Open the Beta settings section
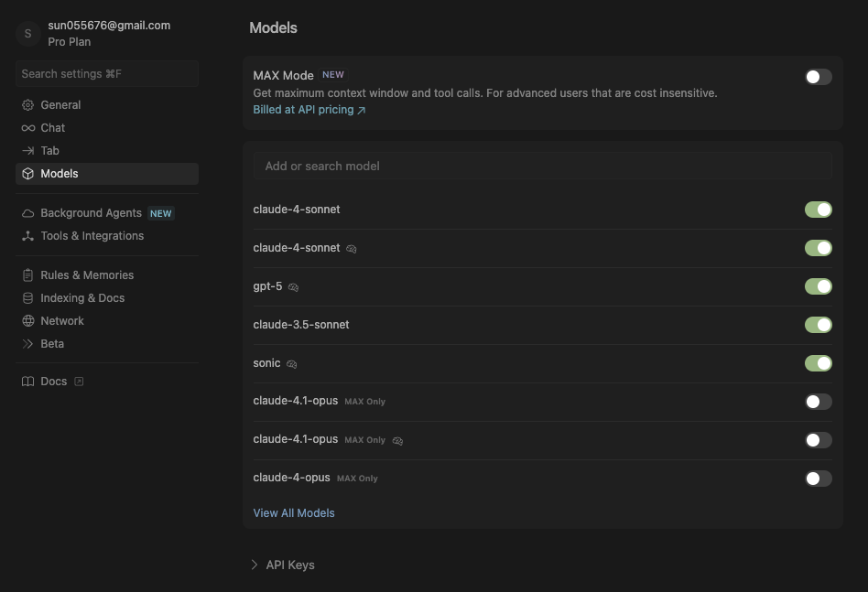This screenshot has width=868, height=592. (52, 344)
